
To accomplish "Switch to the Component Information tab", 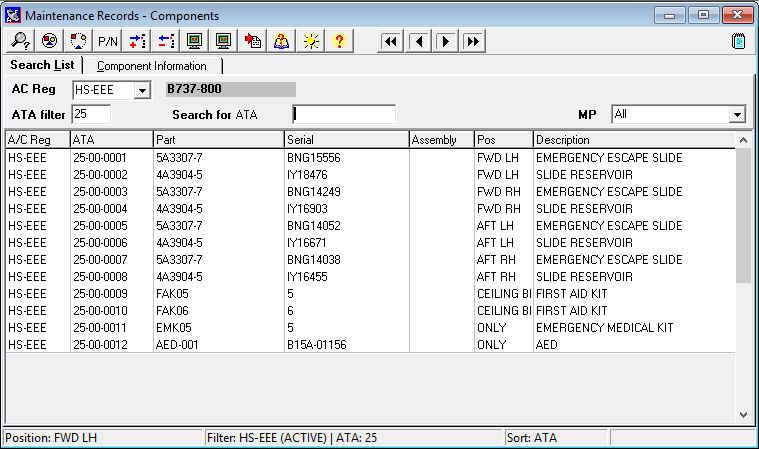I will point(152,66).
